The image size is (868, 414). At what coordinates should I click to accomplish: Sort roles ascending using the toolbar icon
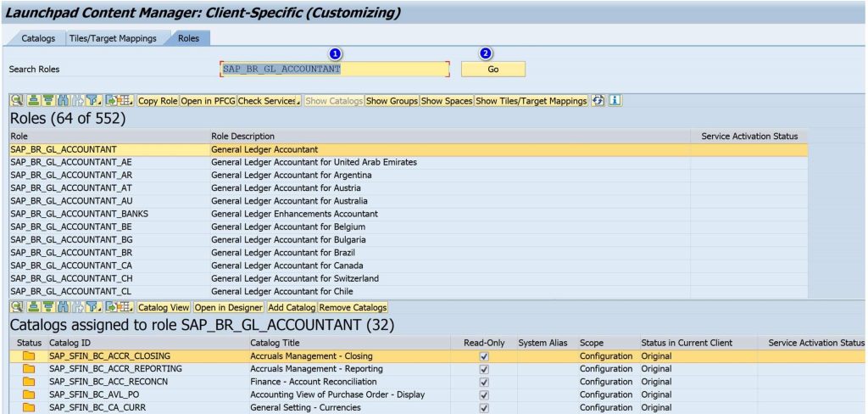coord(34,101)
